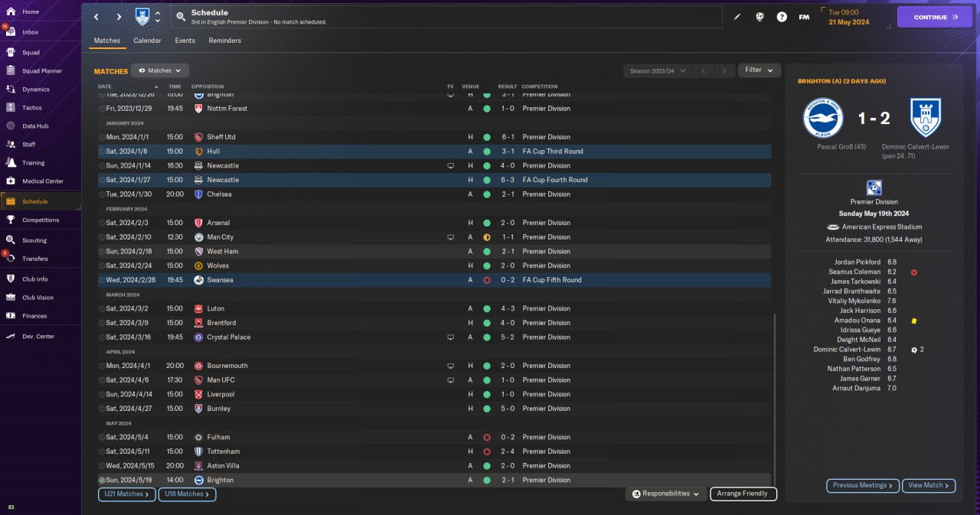The image size is (980, 515).
Task: Click Dominic Calvert-Lewin in player ratings
Action: pyautogui.click(x=847, y=350)
